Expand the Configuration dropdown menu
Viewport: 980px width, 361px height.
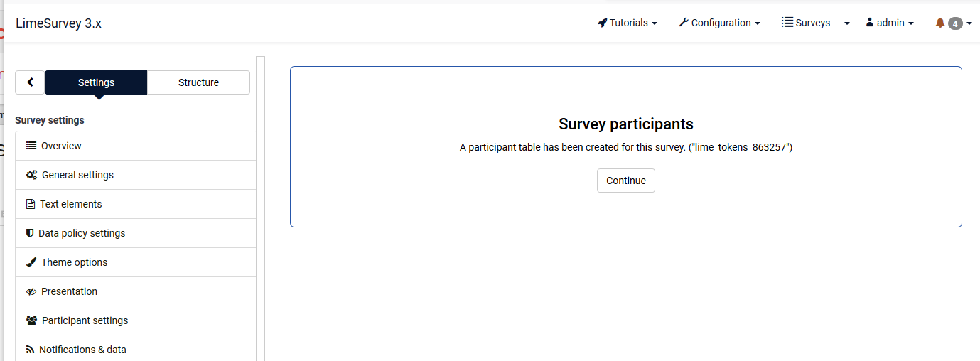click(719, 23)
